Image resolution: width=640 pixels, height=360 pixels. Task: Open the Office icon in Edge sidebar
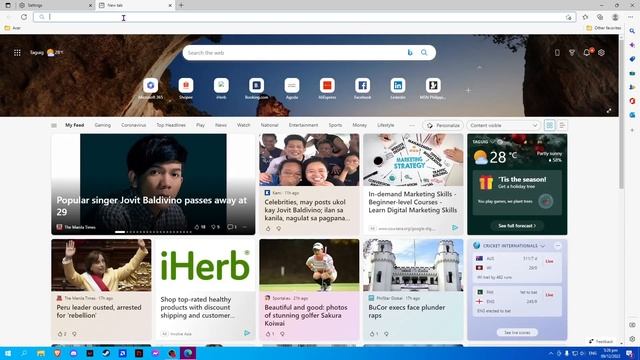tap(632, 101)
